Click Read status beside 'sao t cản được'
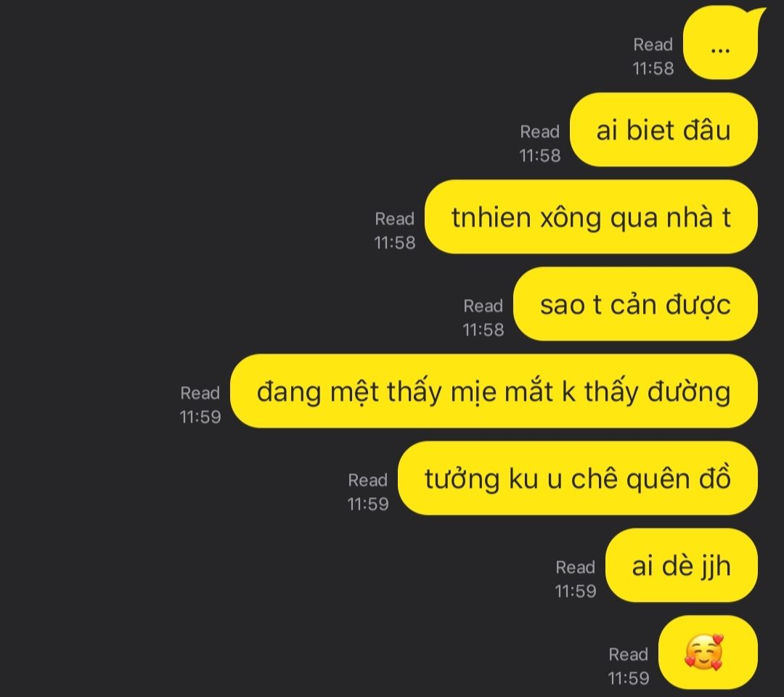This screenshot has width=784, height=697. [x=483, y=317]
